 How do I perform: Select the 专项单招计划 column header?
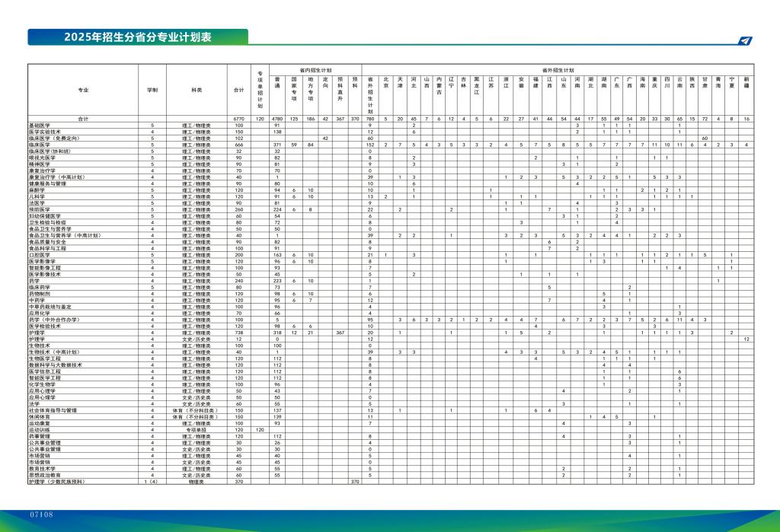[260, 90]
